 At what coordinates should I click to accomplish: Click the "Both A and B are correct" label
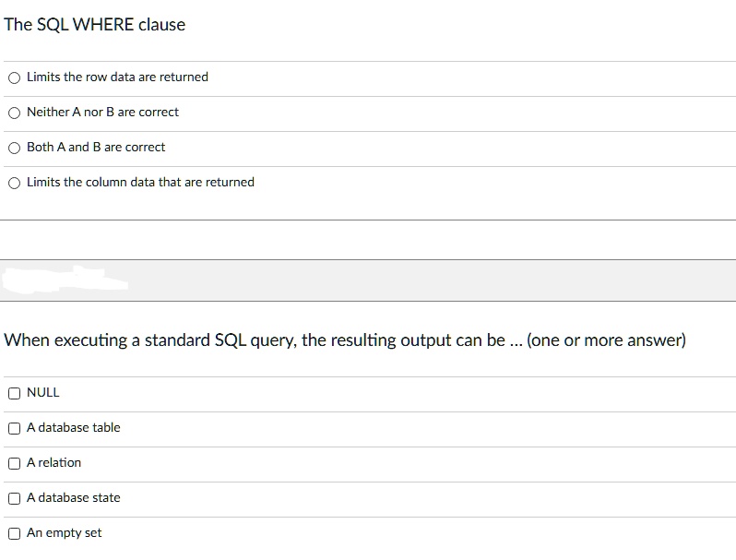point(96,147)
